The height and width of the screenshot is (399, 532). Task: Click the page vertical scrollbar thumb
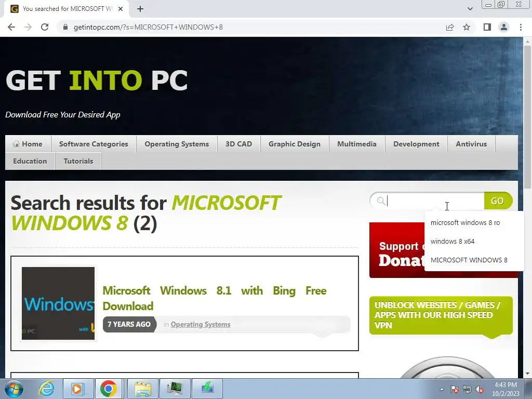(527, 116)
